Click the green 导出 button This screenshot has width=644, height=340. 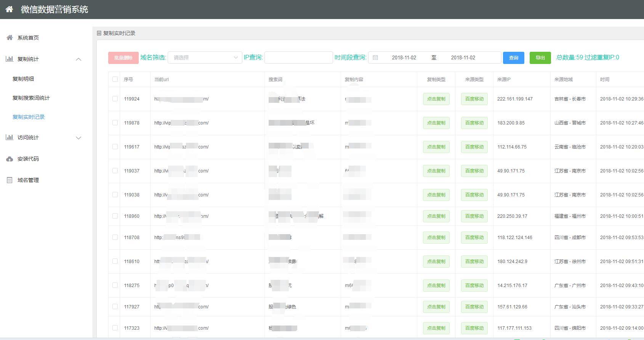coord(540,58)
